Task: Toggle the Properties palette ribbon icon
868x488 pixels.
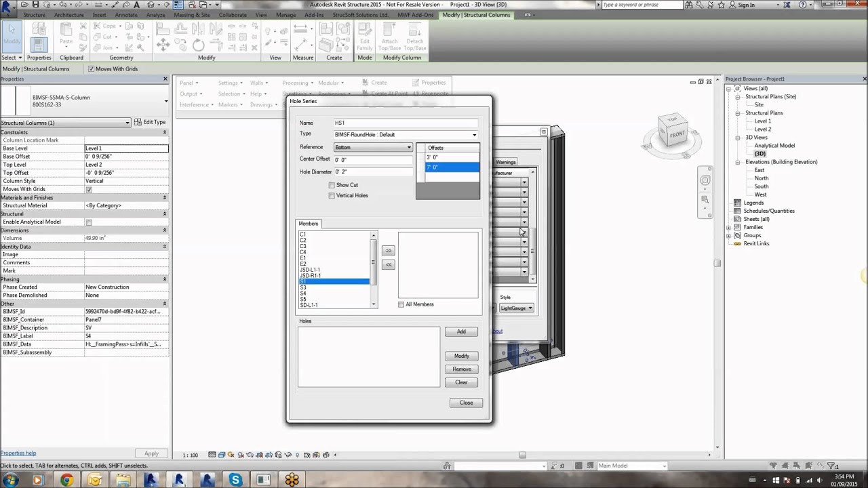Action: 38,44
